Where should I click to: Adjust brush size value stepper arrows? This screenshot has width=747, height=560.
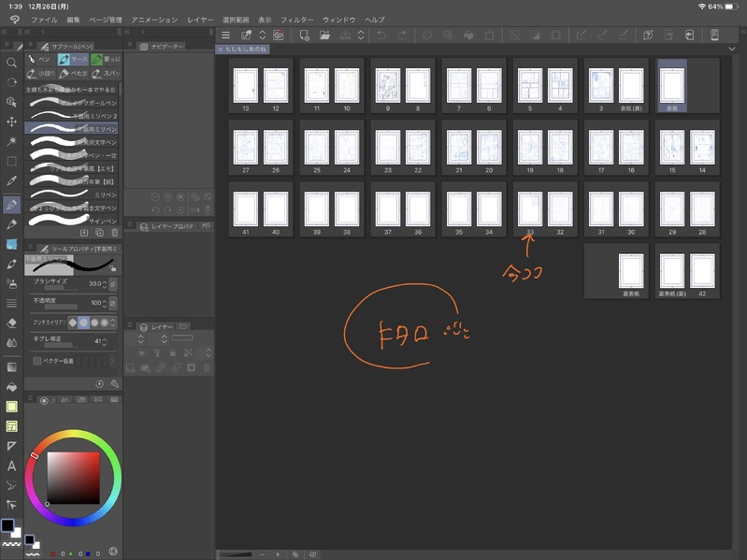[x=105, y=284]
